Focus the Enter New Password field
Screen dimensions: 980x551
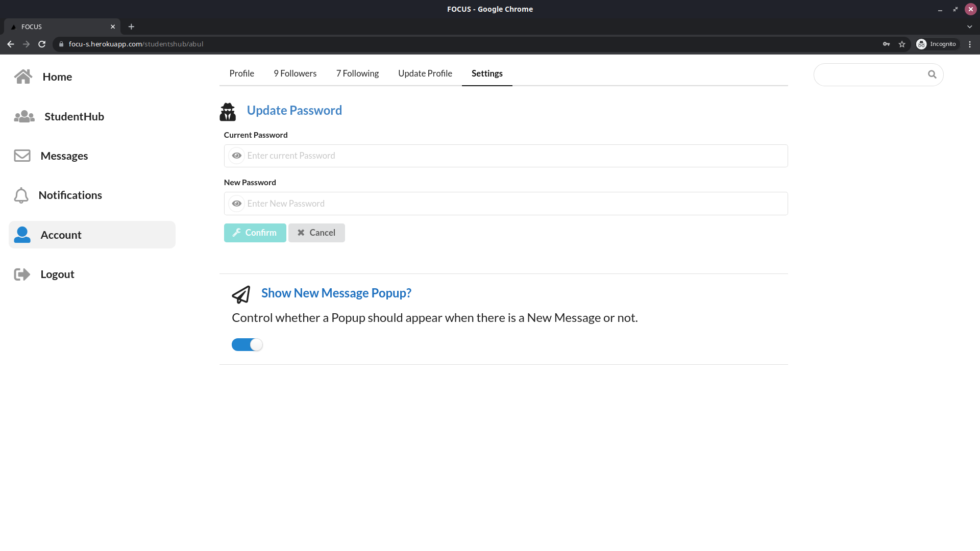pyautogui.click(x=516, y=204)
